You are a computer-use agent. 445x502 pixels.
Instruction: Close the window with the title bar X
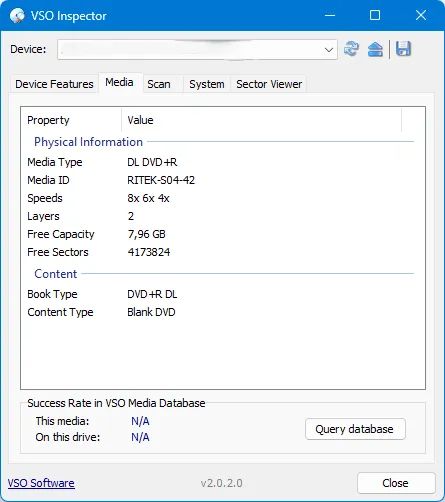(421, 15)
